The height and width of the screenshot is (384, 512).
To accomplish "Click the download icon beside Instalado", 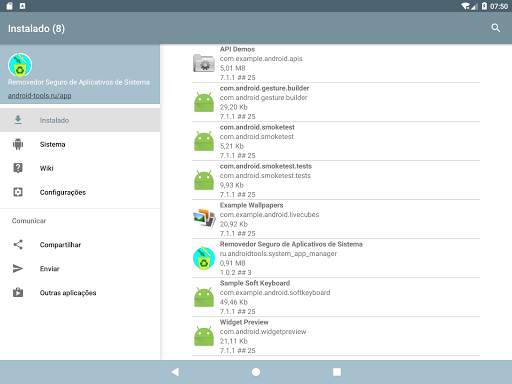I will coord(18,120).
